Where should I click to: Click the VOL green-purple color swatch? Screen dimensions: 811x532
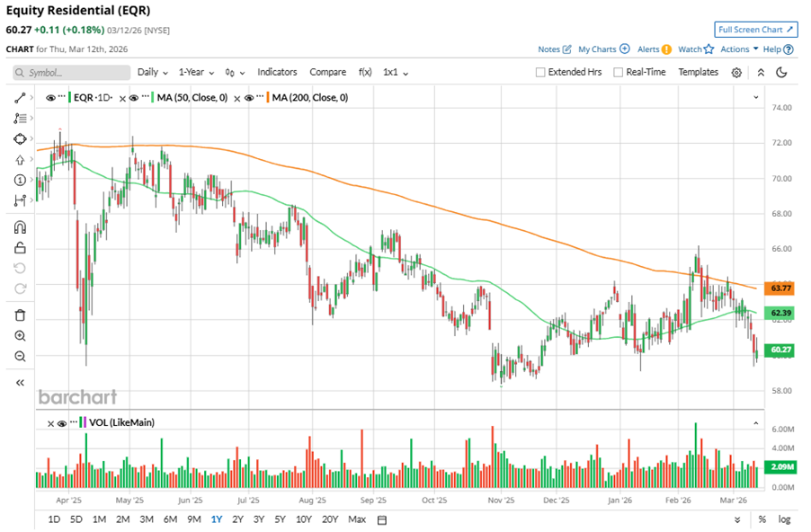[x=83, y=423]
